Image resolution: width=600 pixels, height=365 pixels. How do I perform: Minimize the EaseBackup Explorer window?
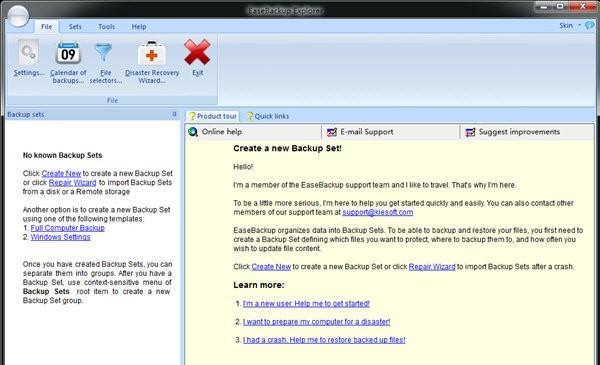pos(543,6)
